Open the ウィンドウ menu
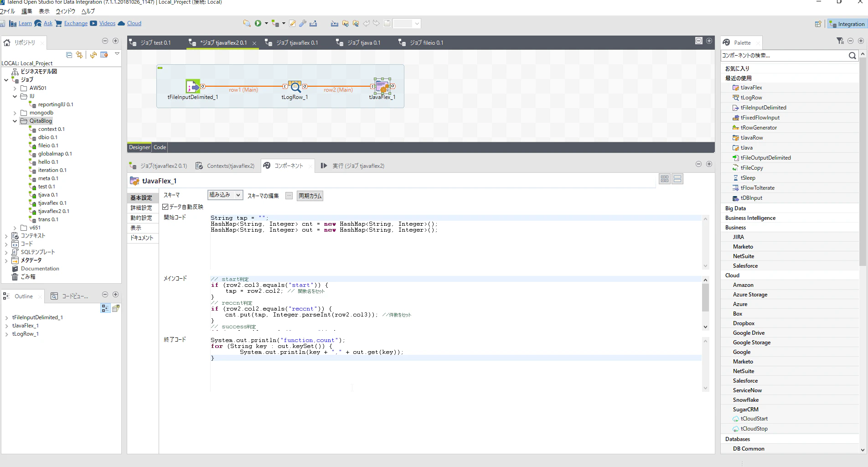868x467 pixels. (x=65, y=11)
